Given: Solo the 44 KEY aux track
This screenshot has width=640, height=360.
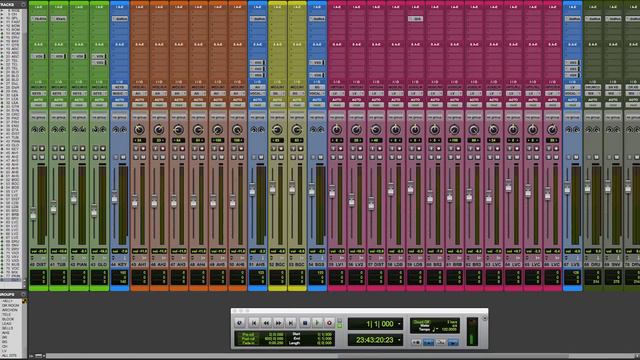Looking at the screenshot, I should (116, 157).
